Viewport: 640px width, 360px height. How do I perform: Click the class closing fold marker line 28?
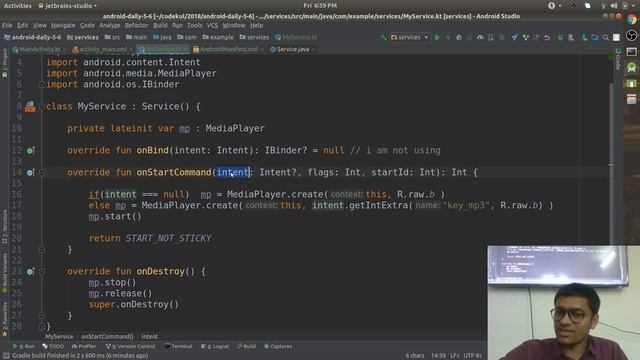[x=42, y=326]
